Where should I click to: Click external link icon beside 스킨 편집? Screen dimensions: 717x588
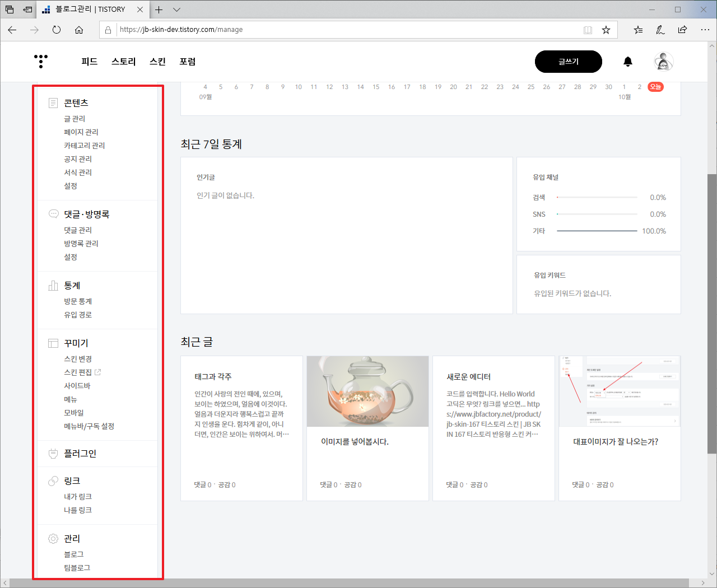point(98,372)
